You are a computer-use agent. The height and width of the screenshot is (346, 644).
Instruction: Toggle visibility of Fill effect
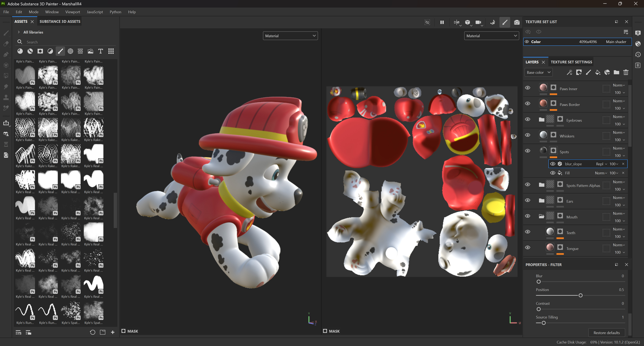tap(553, 173)
